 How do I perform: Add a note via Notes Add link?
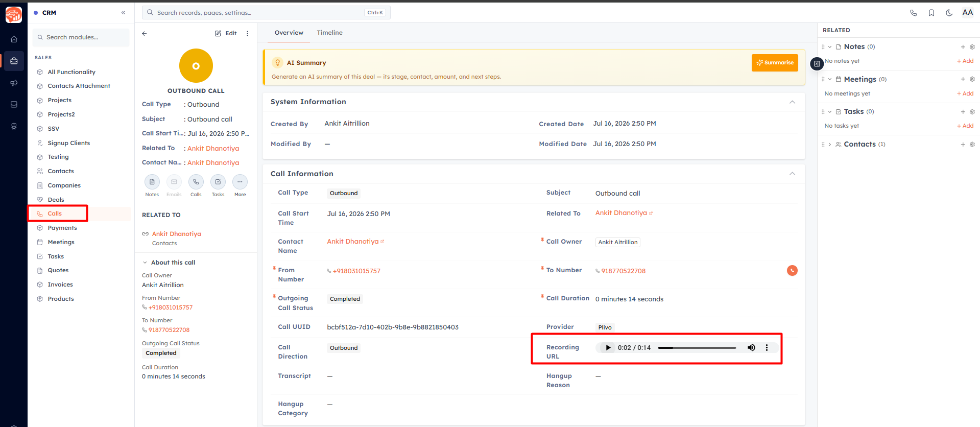[965, 61]
